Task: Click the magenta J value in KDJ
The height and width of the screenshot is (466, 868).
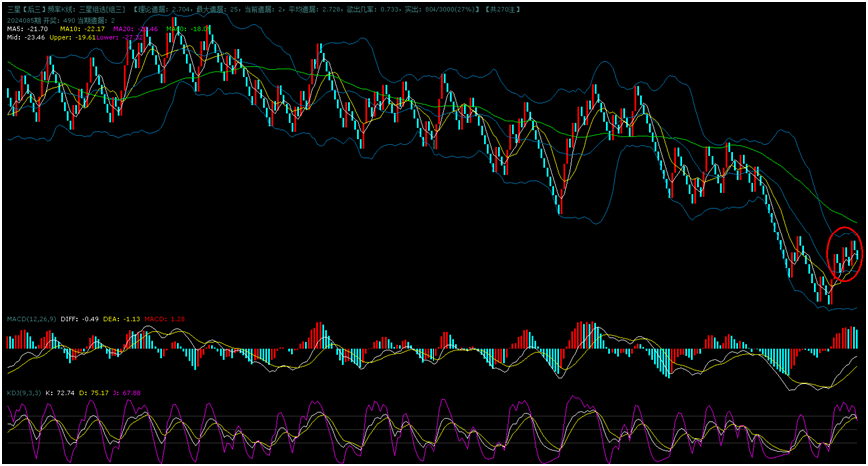Action: point(129,393)
